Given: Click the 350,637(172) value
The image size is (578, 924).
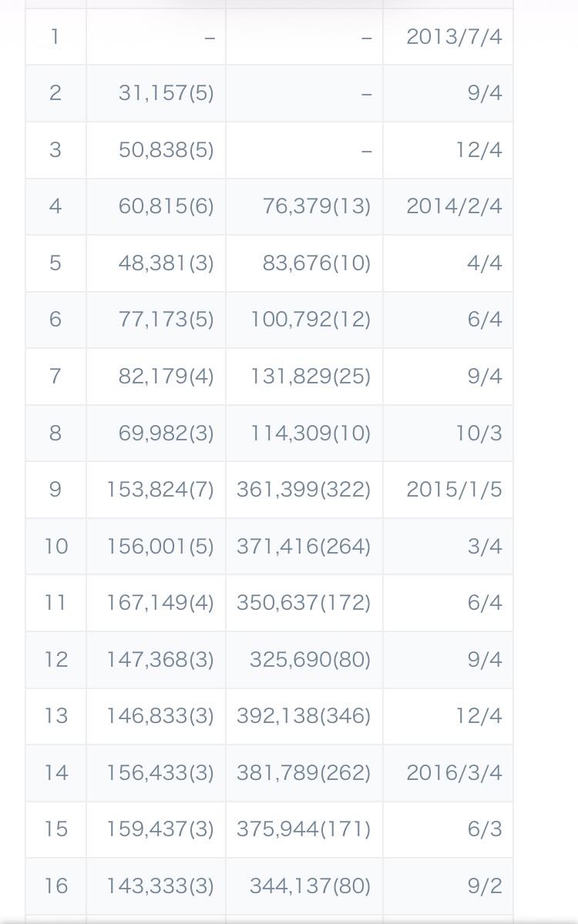Looking at the screenshot, I should [x=304, y=602].
